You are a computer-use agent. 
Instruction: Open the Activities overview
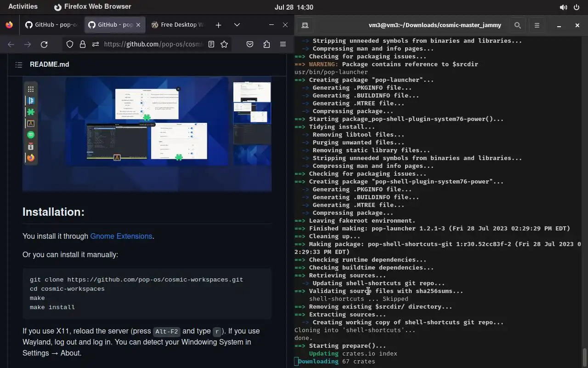[23, 7]
